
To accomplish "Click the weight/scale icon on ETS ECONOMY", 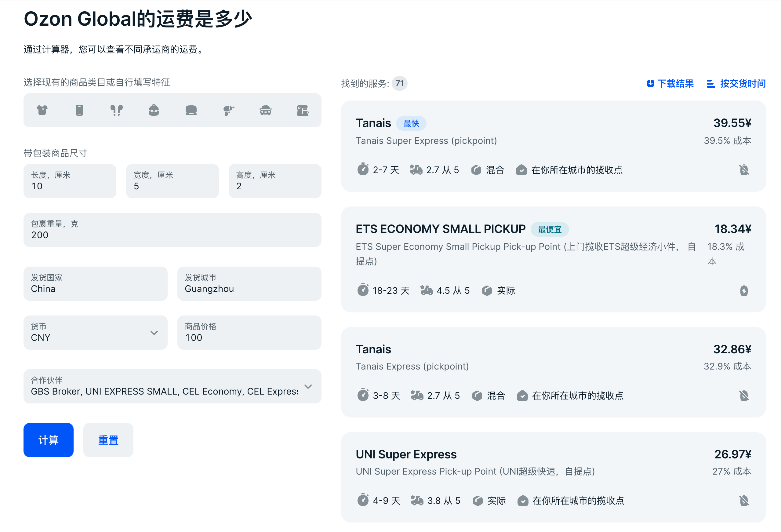I will point(484,291).
